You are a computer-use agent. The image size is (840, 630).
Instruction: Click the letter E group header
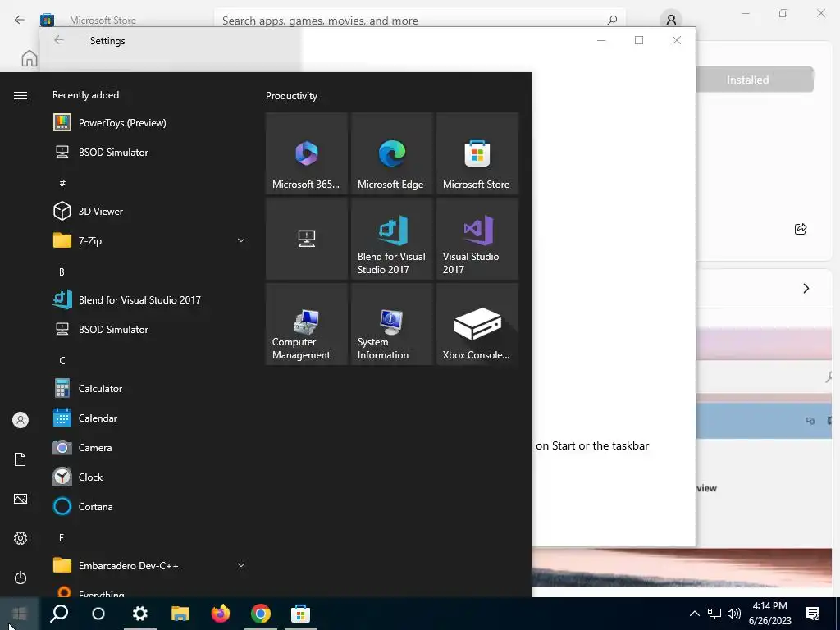[x=62, y=537]
